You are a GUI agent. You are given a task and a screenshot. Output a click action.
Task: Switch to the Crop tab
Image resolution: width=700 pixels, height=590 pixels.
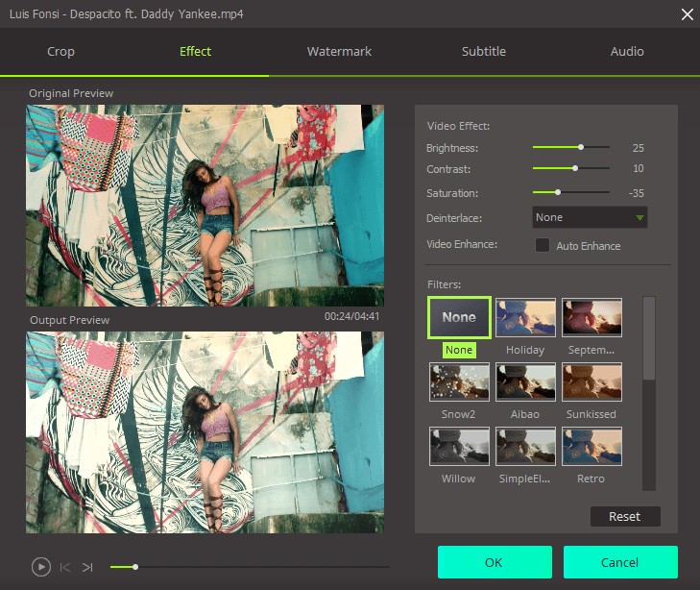(x=60, y=52)
